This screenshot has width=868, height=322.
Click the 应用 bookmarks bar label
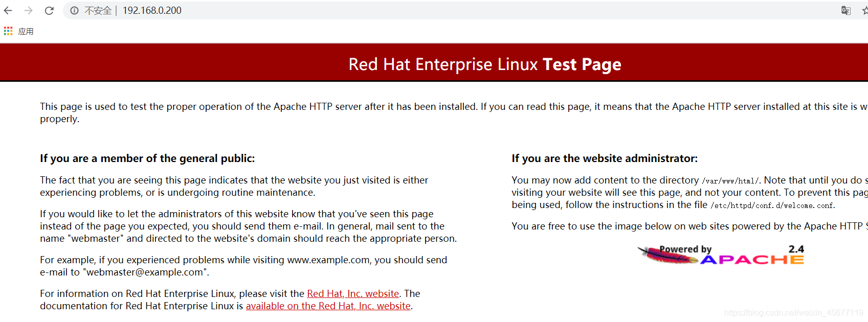[26, 32]
